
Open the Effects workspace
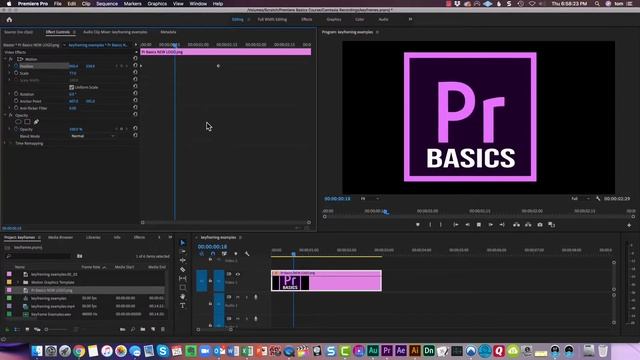[307, 19]
